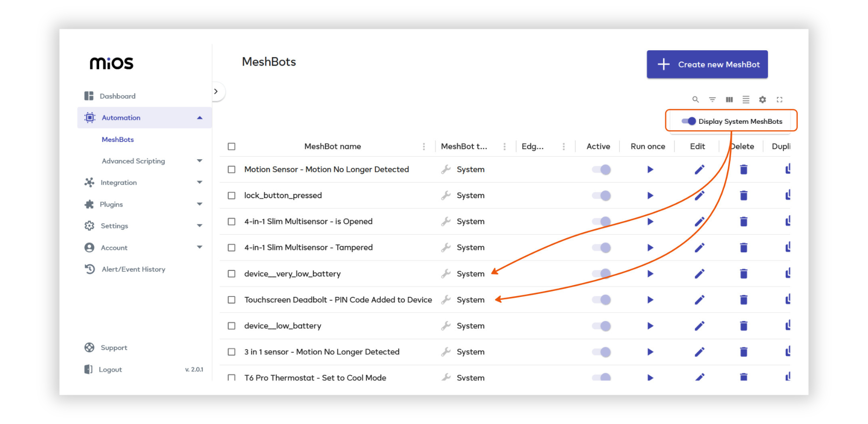Expand sidebar with chevron button
The image size is (868, 424).
(x=216, y=92)
